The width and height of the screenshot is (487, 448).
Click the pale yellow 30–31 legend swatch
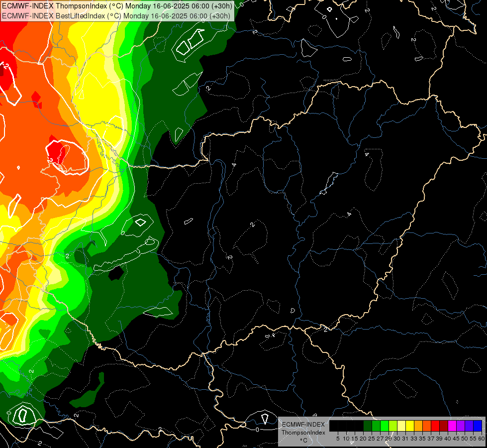(401, 426)
